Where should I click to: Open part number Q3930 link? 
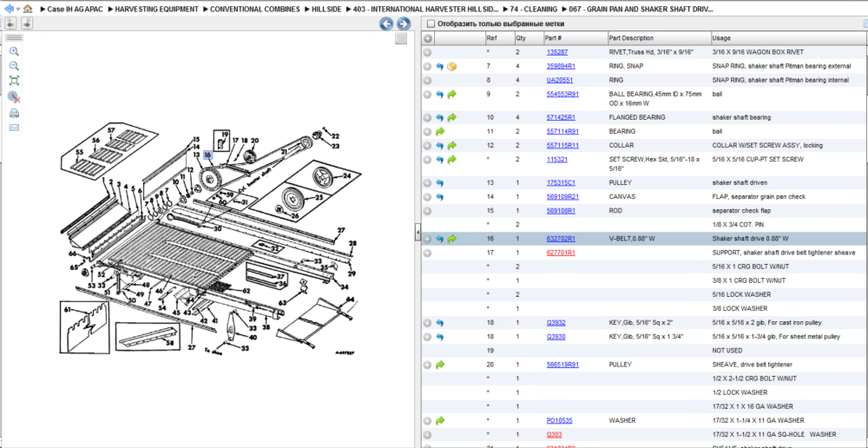coord(556,337)
